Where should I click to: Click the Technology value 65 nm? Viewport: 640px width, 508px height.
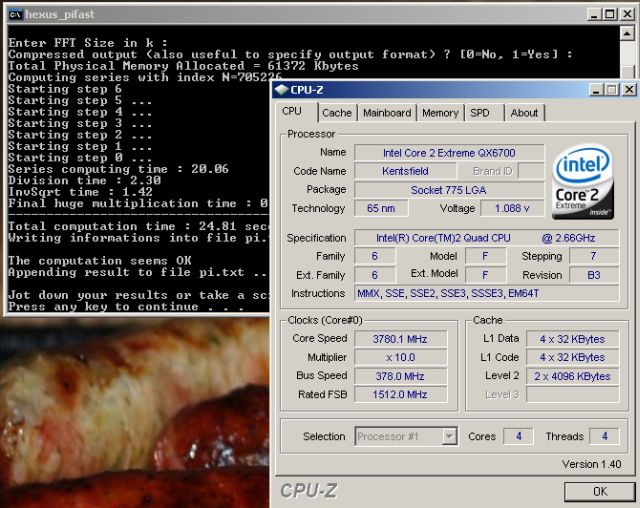coord(381,209)
